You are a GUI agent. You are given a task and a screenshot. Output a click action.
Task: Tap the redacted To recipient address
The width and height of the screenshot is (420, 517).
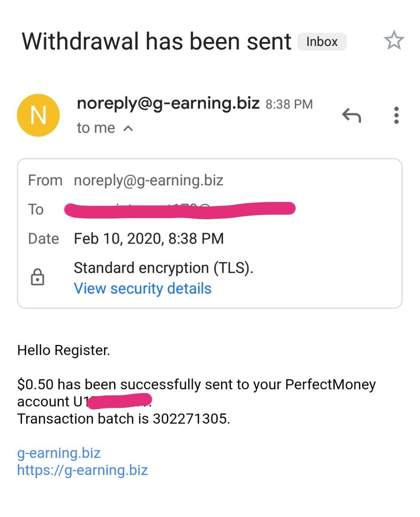[180, 209]
